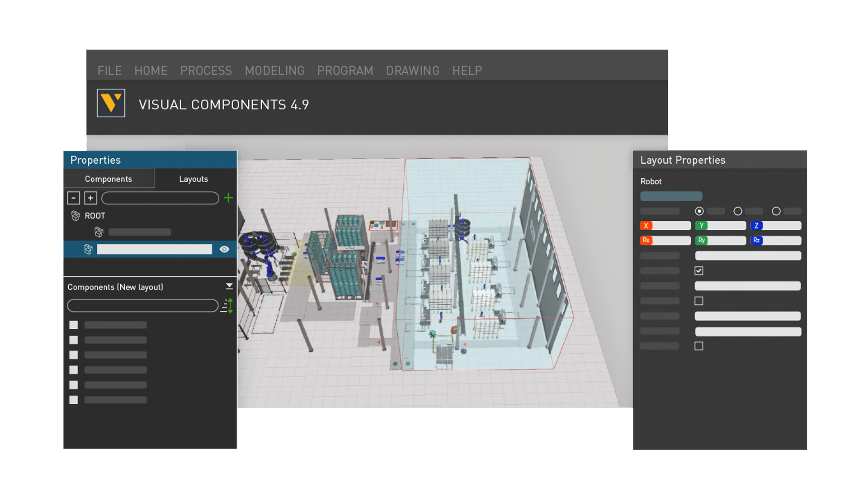
Task: Click the ROOT node cube icon
Action: (x=75, y=216)
